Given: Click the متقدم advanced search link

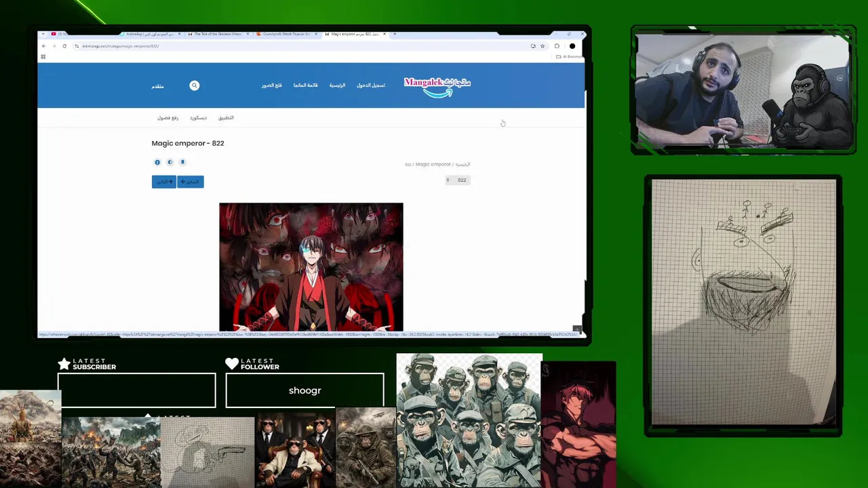Looking at the screenshot, I should (157, 86).
